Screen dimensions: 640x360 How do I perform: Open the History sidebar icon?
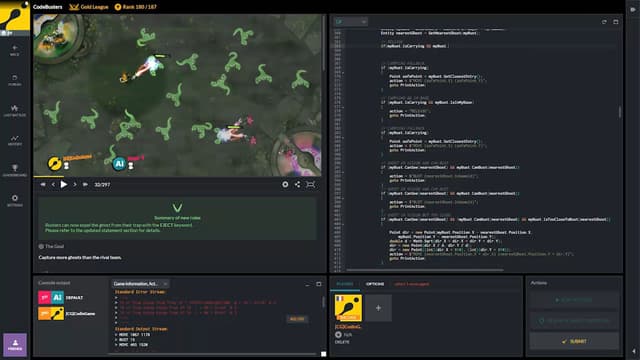[15, 140]
